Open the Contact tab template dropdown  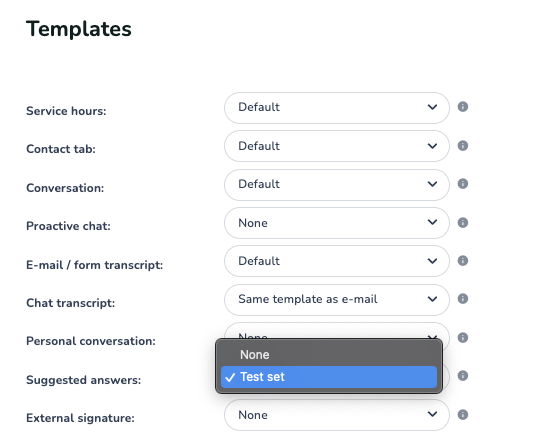[x=337, y=146]
